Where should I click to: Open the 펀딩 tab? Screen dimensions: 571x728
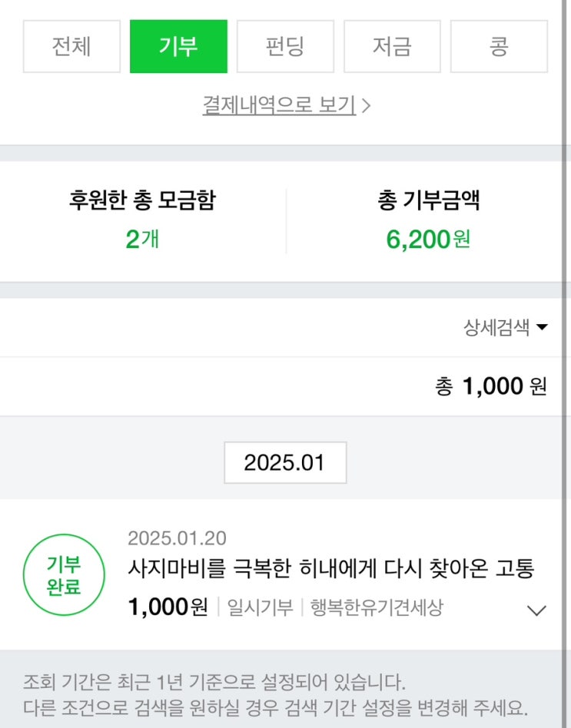coord(285,46)
